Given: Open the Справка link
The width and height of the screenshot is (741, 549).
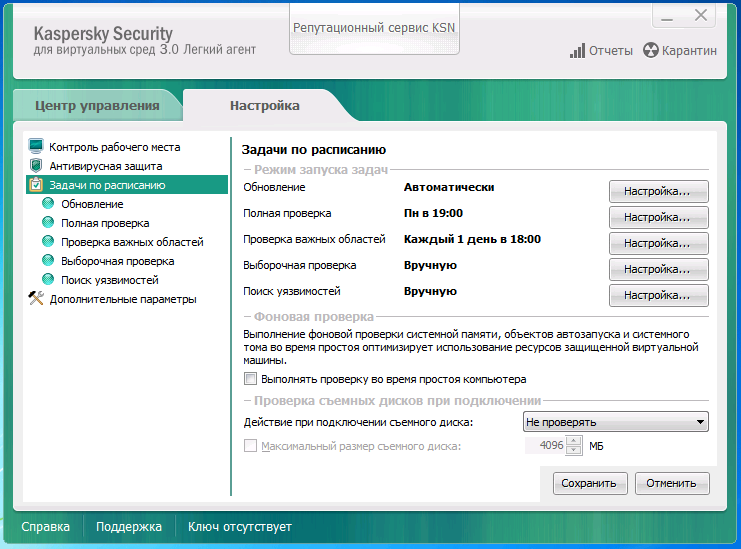Looking at the screenshot, I should (45, 526).
